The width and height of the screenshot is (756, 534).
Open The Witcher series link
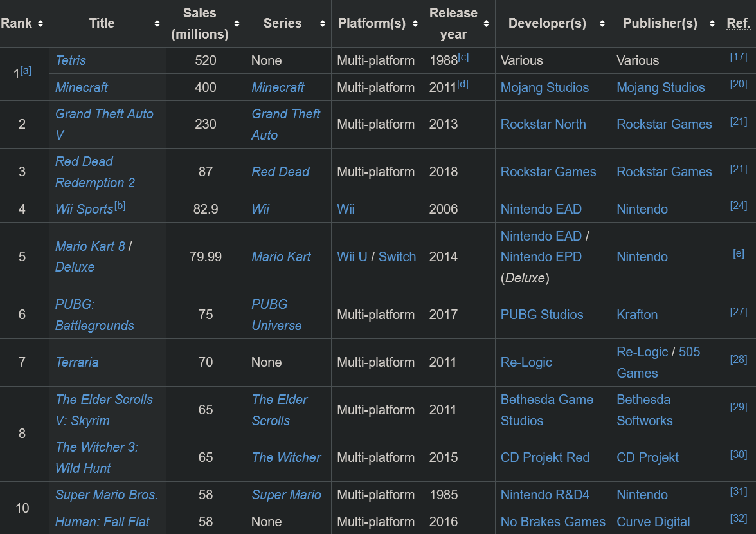click(287, 458)
